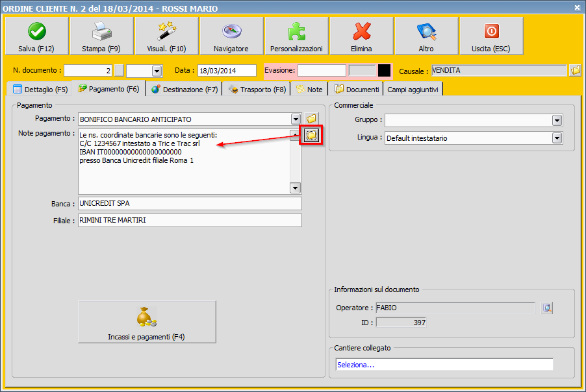Delete the order with Elimina
Screen dimensions: 586x392
coord(361,36)
